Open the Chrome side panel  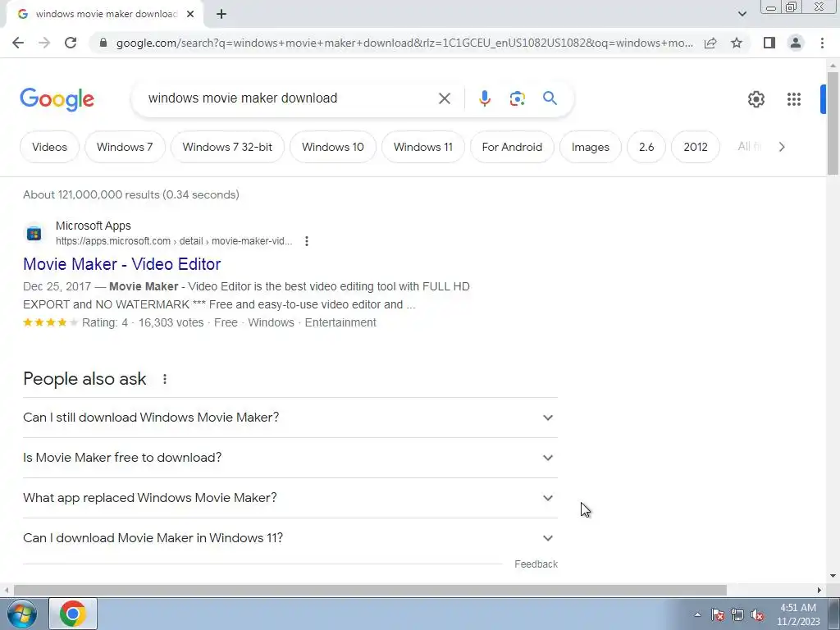769,43
